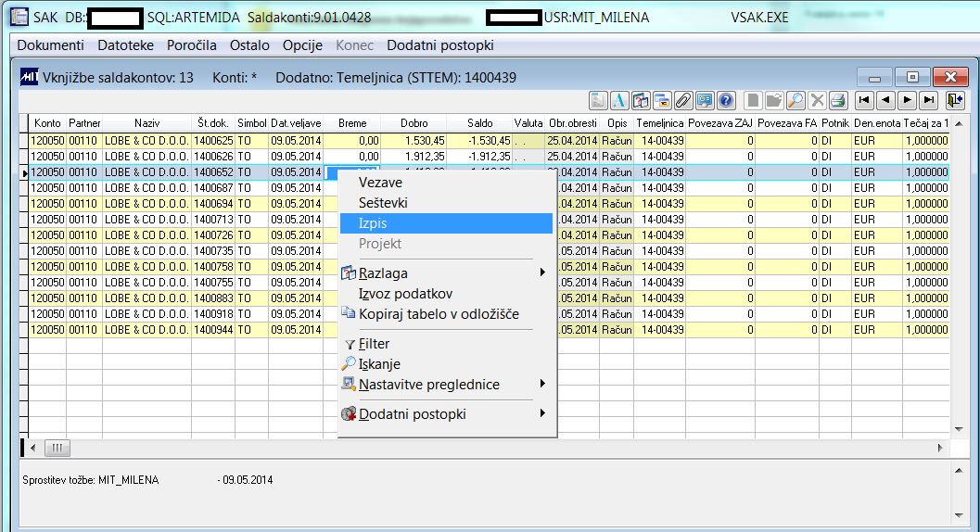Click the blue letter A font icon
This screenshot has height=532, width=980.
tap(618, 100)
